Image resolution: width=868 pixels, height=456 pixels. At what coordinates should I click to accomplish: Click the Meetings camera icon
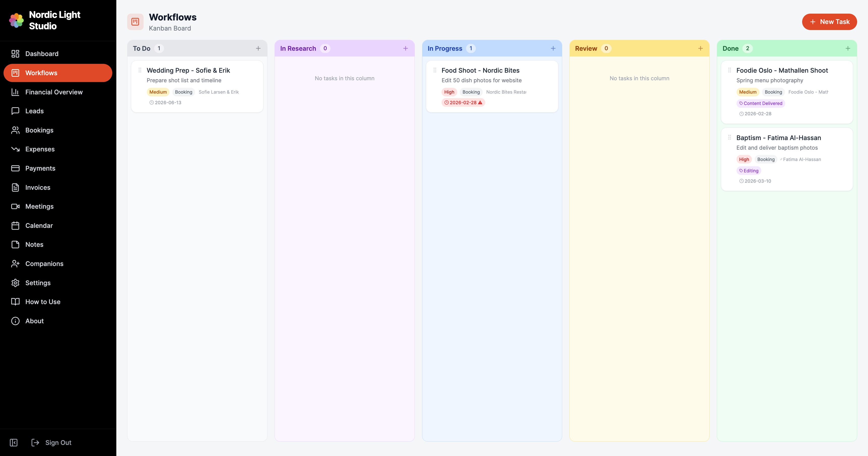15,206
